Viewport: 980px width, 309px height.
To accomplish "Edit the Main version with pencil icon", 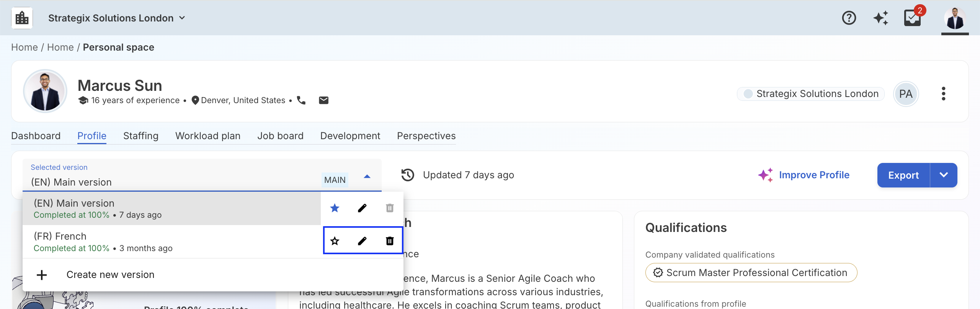I will coord(362,208).
